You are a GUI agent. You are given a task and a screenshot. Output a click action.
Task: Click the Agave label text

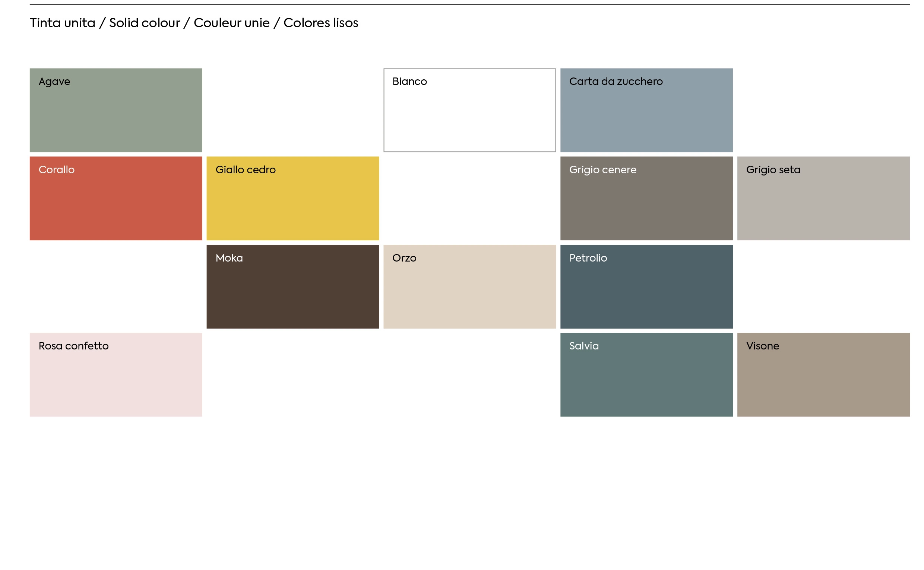coord(54,82)
